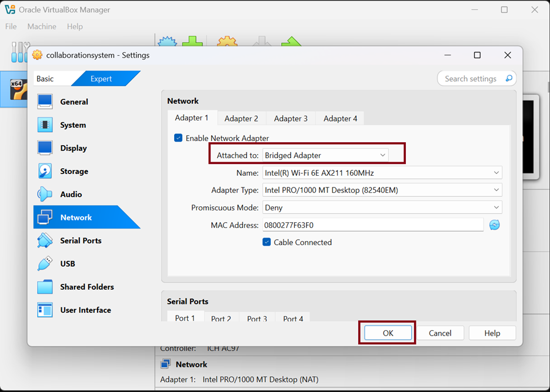Minimize the Settings dialog window
Image resolution: width=550 pixels, height=392 pixels.
pos(448,55)
